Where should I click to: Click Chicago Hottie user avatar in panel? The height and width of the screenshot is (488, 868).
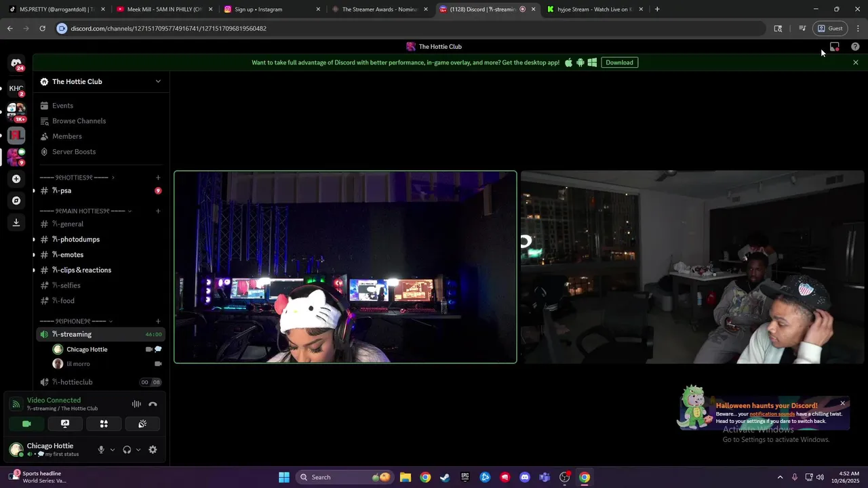pyautogui.click(x=16, y=449)
